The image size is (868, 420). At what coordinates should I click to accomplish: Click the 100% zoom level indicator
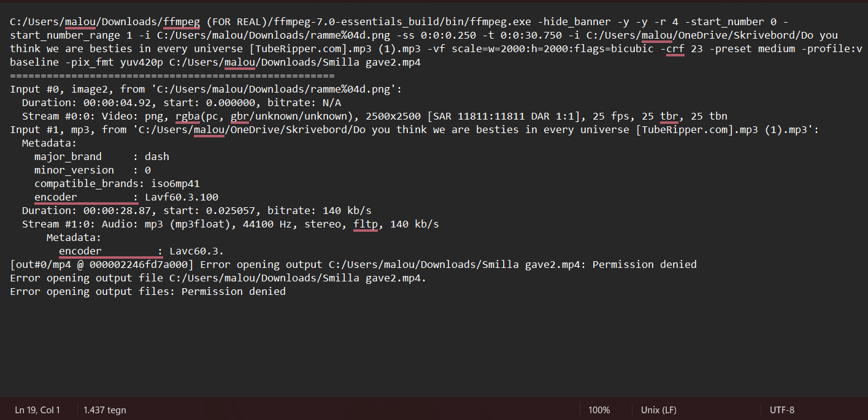click(599, 410)
